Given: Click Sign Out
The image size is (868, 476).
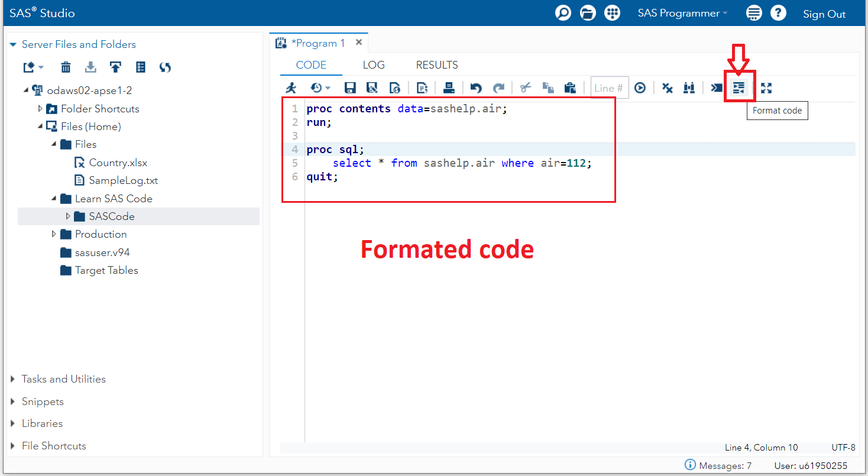Looking at the screenshot, I should 824,14.
